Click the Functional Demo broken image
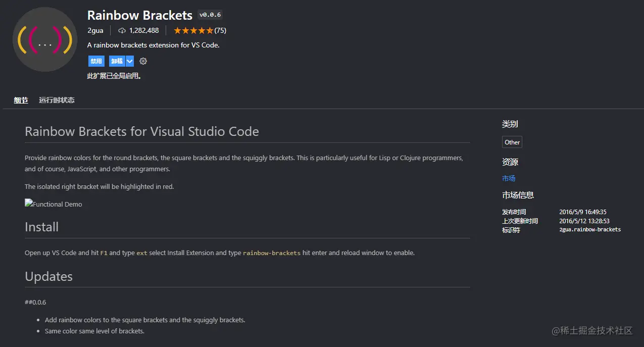 tap(54, 204)
